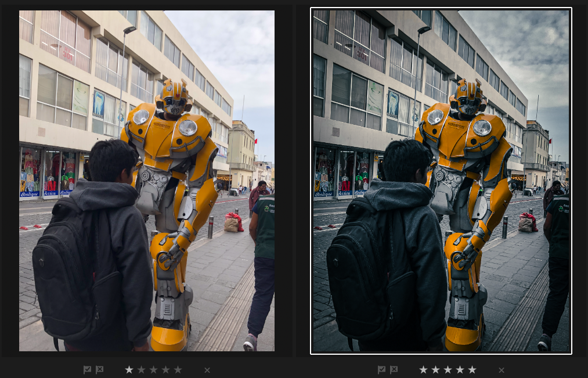Image resolution: width=588 pixels, height=378 pixels.
Task: Set right photo rating to three stars
Action: 448,370
